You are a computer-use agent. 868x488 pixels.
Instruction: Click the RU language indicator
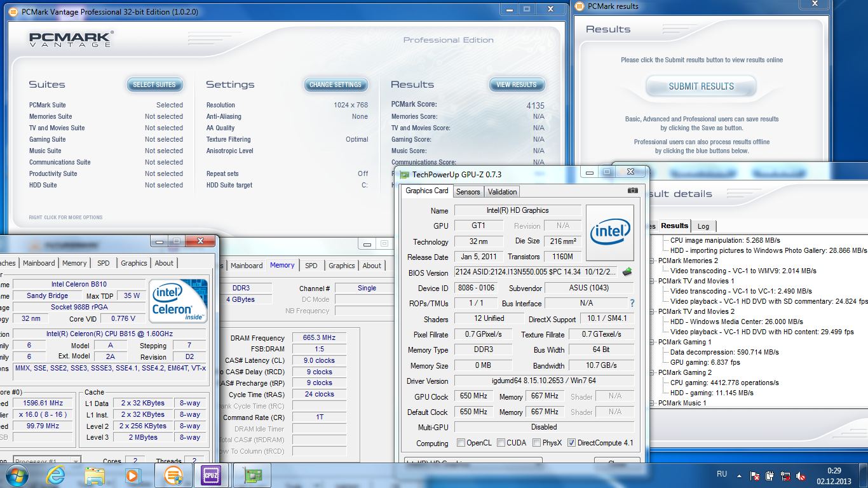tap(722, 474)
